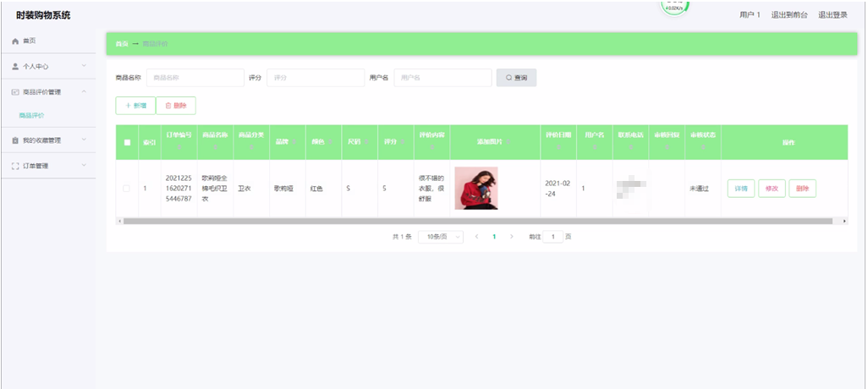Click 退出到前台 in the top bar
This screenshot has width=868, height=389.
click(x=788, y=15)
